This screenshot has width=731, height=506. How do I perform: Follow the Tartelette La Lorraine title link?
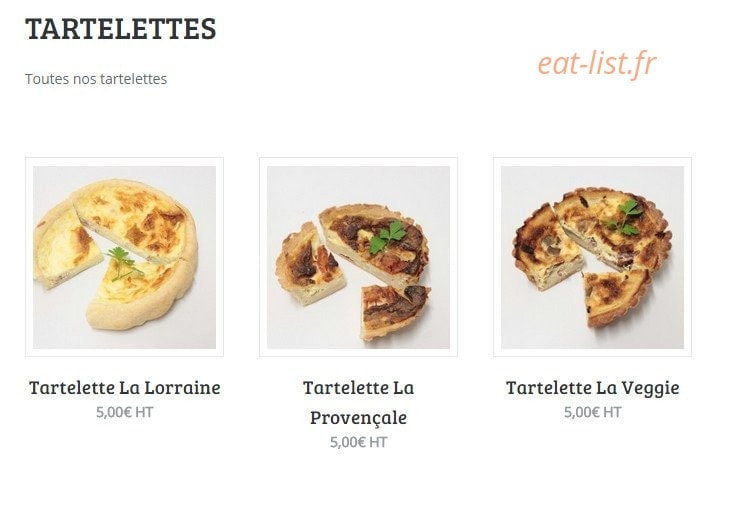124,388
